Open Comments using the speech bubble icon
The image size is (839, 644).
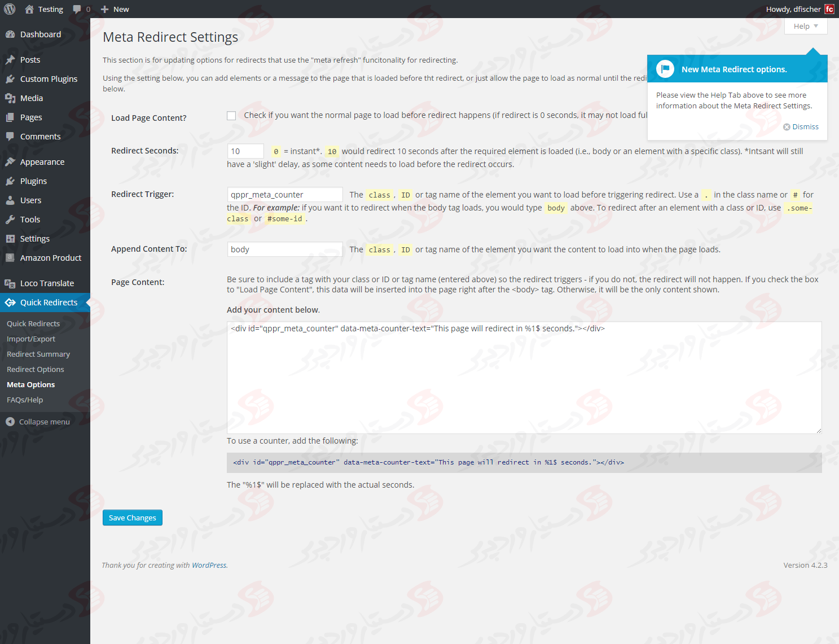click(x=11, y=136)
